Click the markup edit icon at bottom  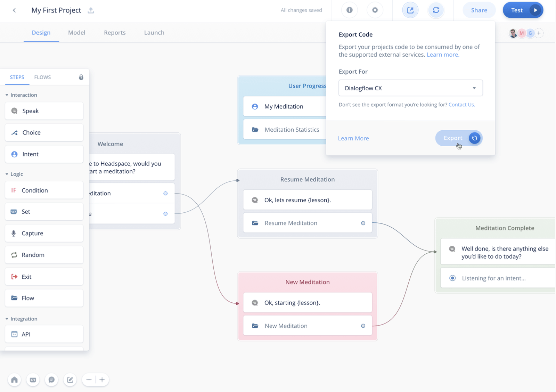(x=70, y=380)
